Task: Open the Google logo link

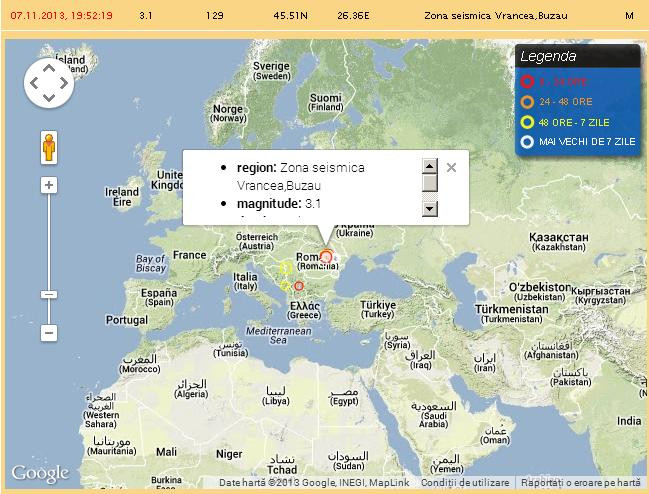Action: pyautogui.click(x=40, y=473)
